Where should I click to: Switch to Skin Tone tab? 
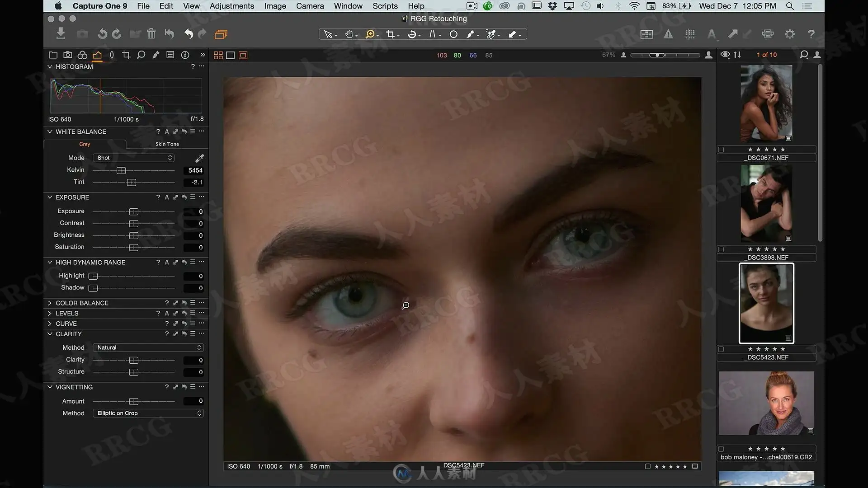point(167,144)
